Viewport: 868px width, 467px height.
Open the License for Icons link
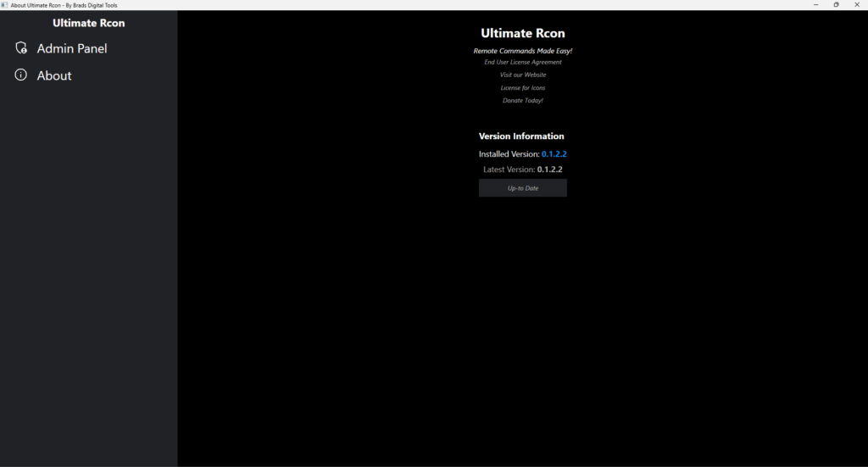(522, 87)
